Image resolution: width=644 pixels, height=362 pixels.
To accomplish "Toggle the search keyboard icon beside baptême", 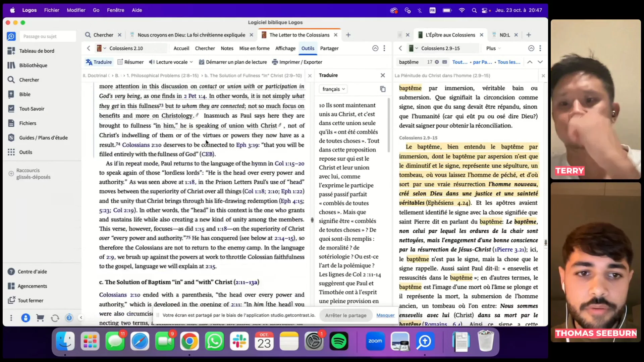I will [445, 62].
